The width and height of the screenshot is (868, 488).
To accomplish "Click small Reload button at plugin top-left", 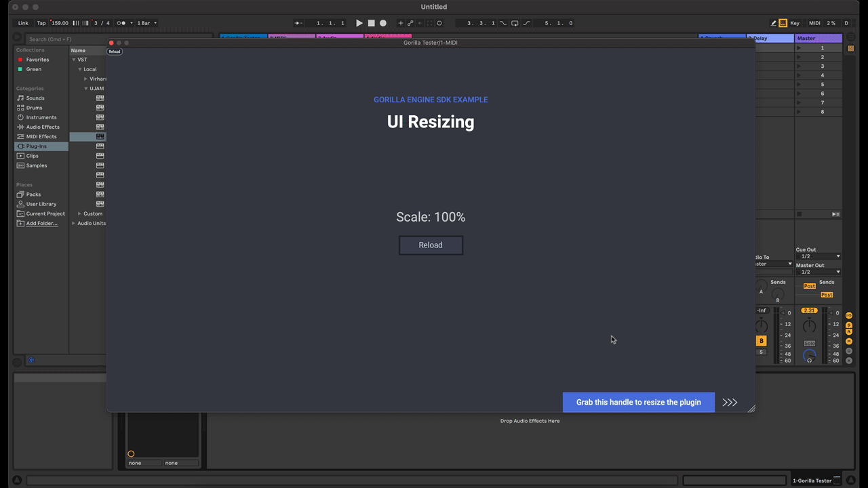I will (x=115, y=52).
